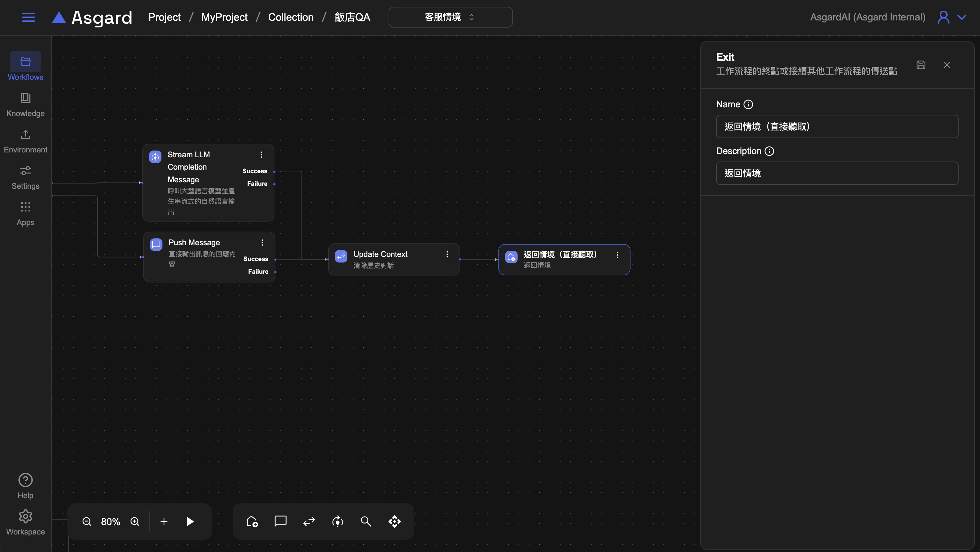The height and width of the screenshot is (552, 980).
Task: Click the zoom out magnifier icon
Action: 87,521
